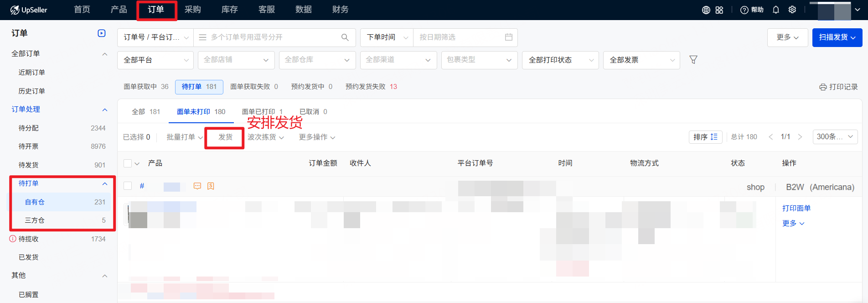Click the search magnifier icon
This screenshot has height=303, width=868.
[x=345, y=37]
